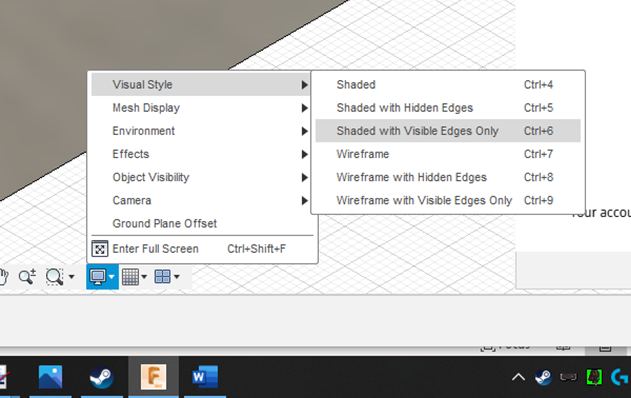The width and height of the screenshot is (631, 398).
Task: Choose Effects menu item
Action: coord(200,154)
